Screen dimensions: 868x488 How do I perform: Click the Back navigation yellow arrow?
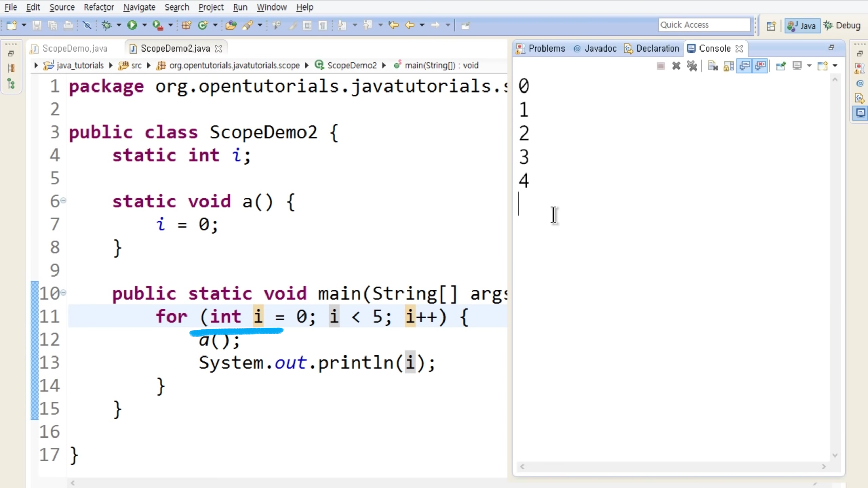(410, 25)
